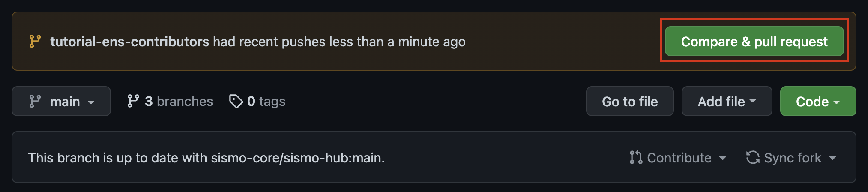This screenshot has width=868, height=192.
Task: Click the caret arrow next to Contribute
Action: coord(722,158)
